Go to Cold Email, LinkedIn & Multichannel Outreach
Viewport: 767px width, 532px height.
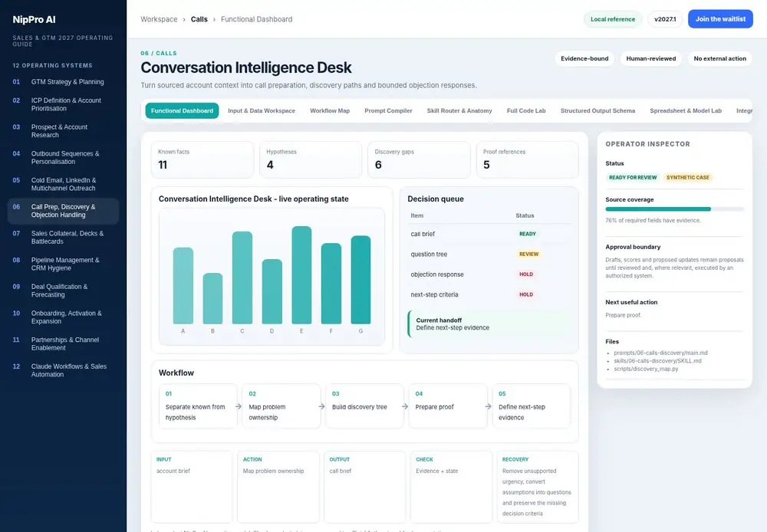pos(63,184)
